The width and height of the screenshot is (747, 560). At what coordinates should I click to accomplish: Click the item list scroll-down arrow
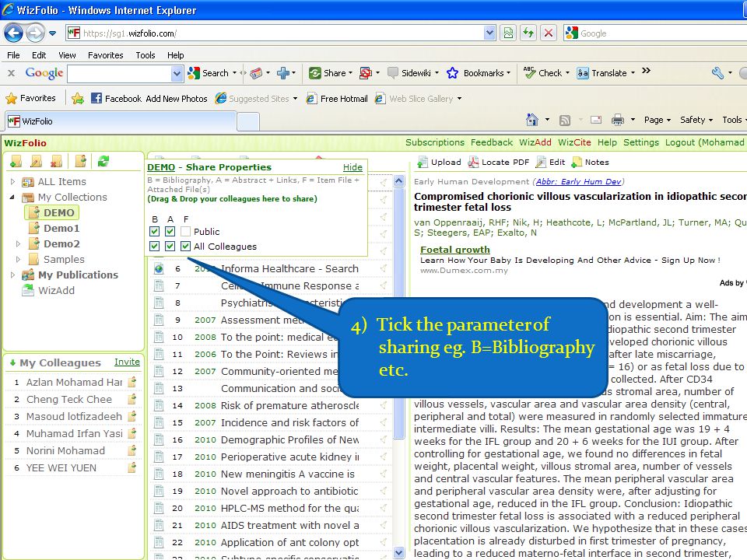[x=398, y=553]
